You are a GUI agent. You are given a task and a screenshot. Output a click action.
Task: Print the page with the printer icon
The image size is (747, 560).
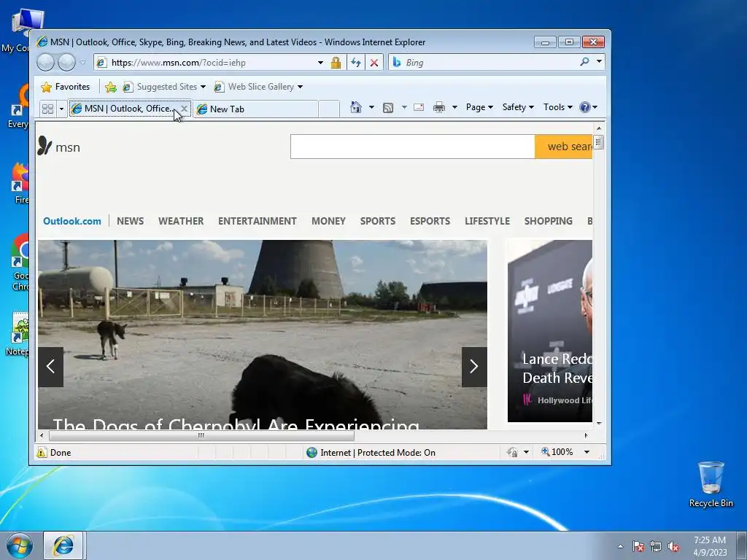click(438, 108)
